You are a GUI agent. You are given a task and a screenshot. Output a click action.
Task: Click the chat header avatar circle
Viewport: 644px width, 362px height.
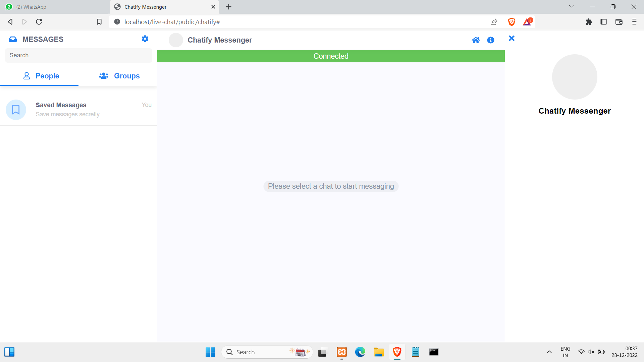coord(176,40)
